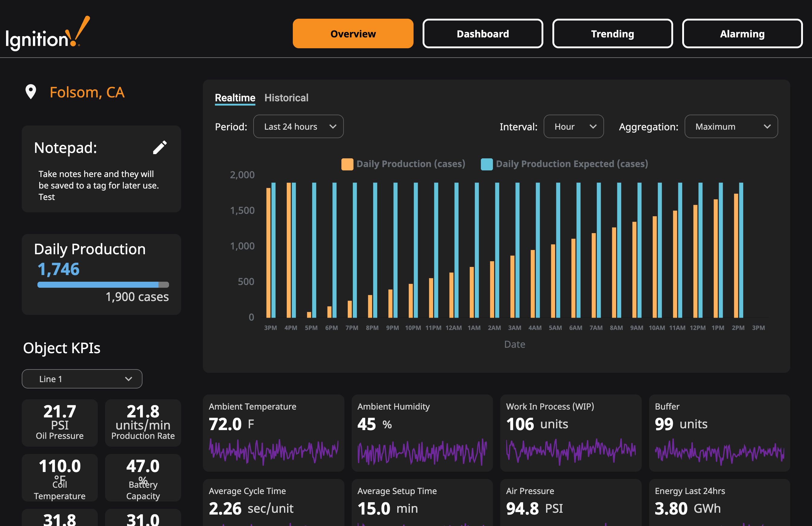
Task: Switch to the Realtime tab
Action: tap(235, 98)
